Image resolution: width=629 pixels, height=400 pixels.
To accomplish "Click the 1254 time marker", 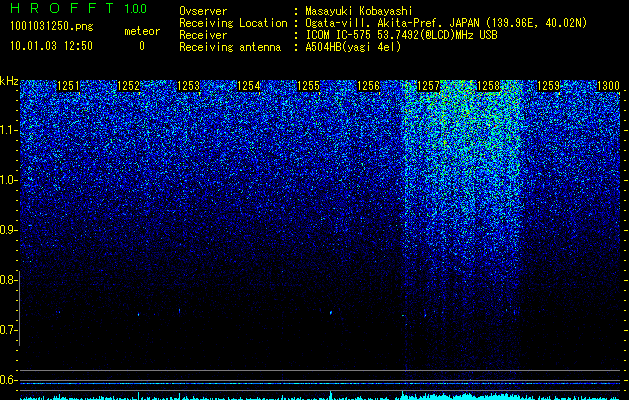I will [249, 86].
